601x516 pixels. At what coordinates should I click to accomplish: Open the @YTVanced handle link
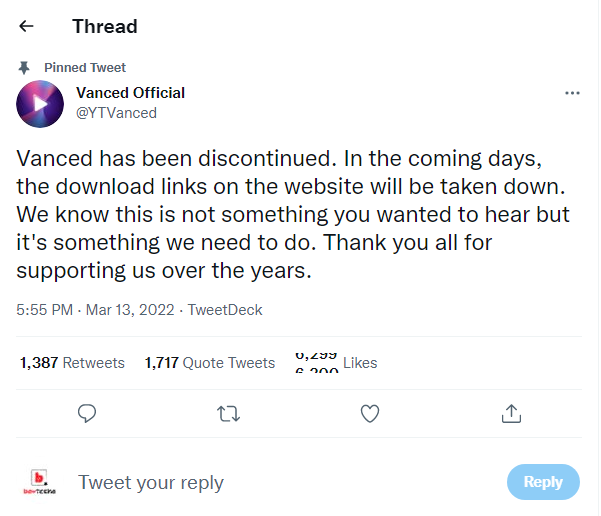(116, 113)
